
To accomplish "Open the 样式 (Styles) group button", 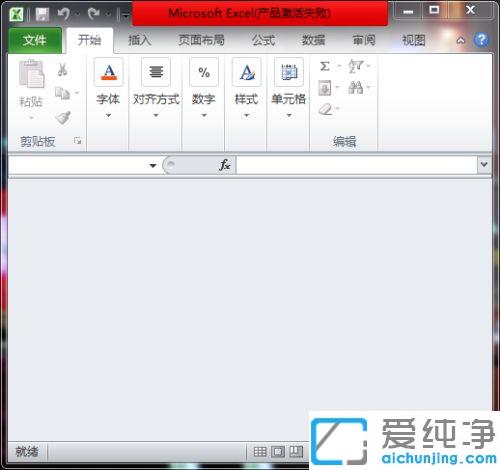I will click(x=246, y=88).
